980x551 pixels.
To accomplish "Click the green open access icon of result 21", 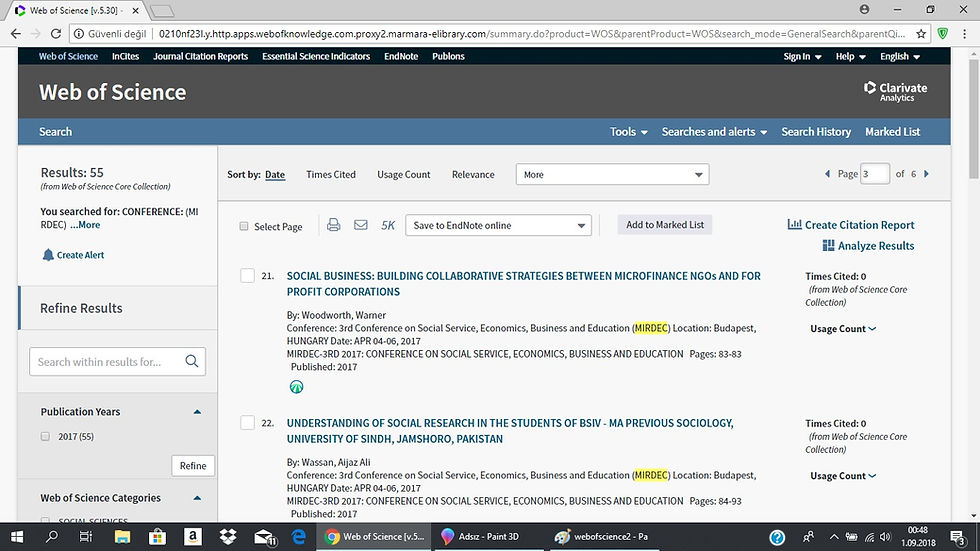I will [296, 387].
